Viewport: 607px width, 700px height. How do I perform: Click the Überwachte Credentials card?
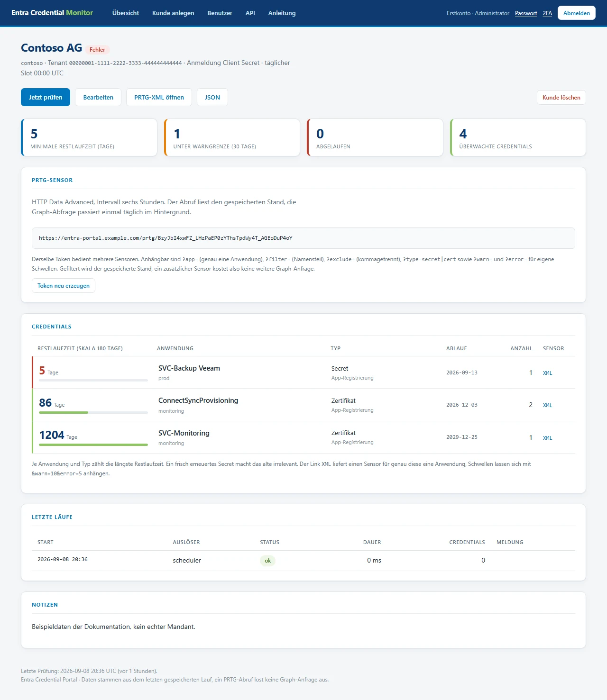(518, 137)
